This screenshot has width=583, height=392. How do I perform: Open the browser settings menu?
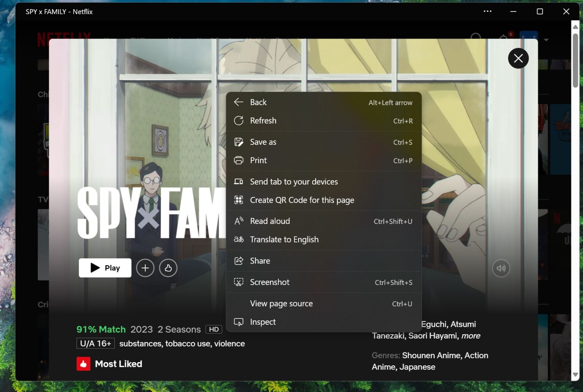point(487,11)
